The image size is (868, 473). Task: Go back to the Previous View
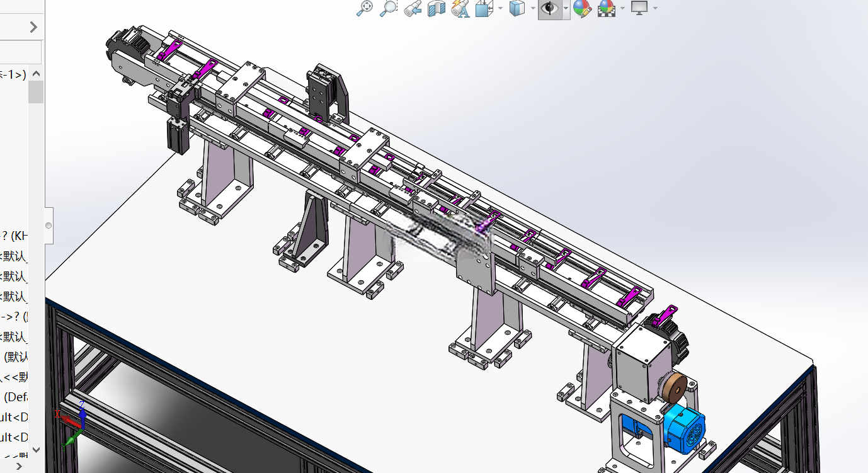pos(413,8)
